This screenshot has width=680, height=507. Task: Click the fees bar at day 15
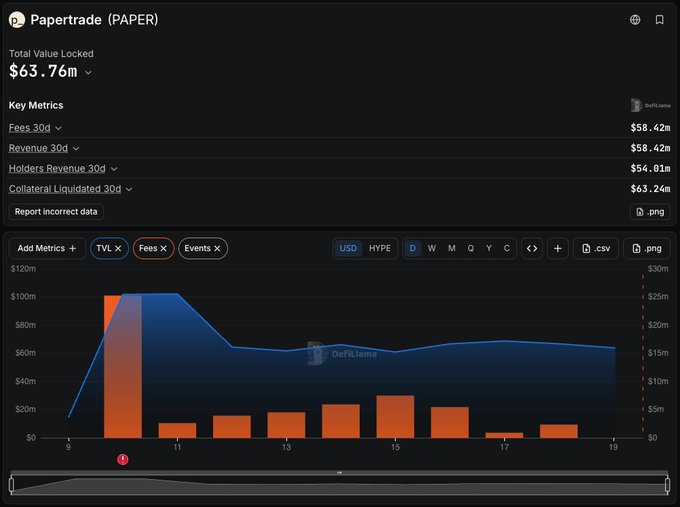pyautogui.click(x=396, y=416)
